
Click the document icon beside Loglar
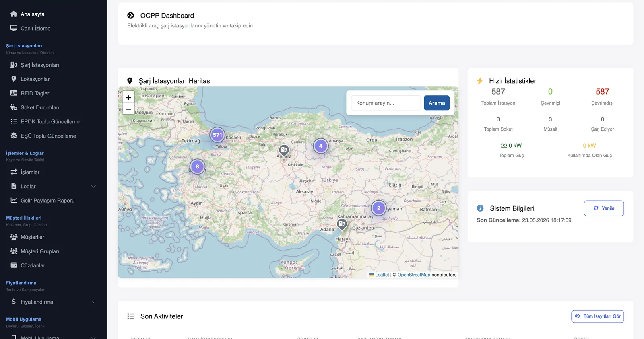[x=14, y=186]
